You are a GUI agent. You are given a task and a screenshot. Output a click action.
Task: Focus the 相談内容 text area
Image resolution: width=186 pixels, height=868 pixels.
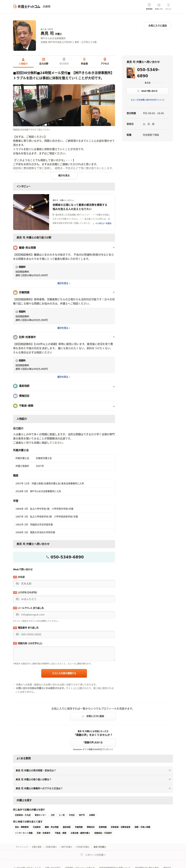pos(64,654)
